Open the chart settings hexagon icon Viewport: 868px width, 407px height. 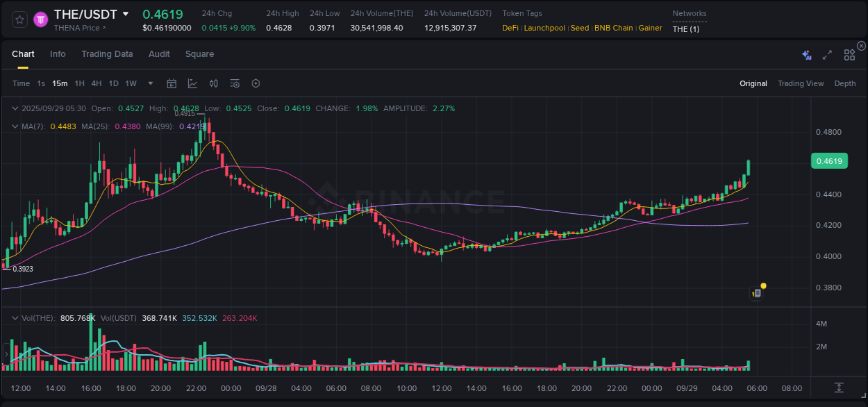pos(256,83)
